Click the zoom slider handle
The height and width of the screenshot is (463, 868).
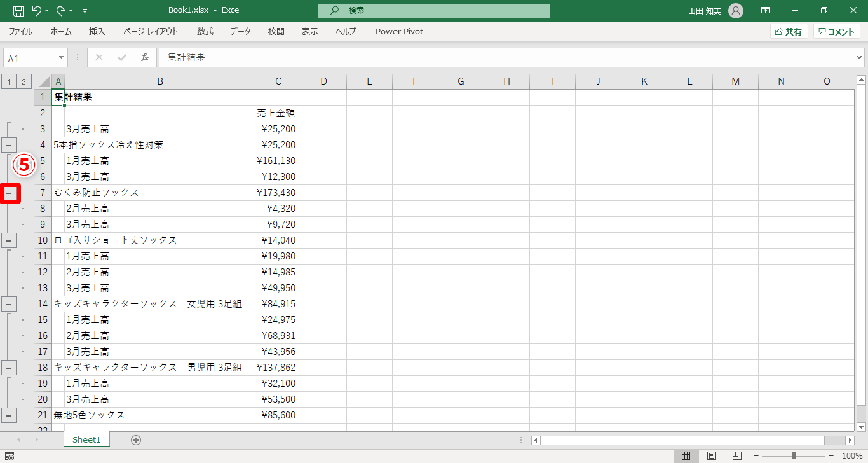click(794, 456)
